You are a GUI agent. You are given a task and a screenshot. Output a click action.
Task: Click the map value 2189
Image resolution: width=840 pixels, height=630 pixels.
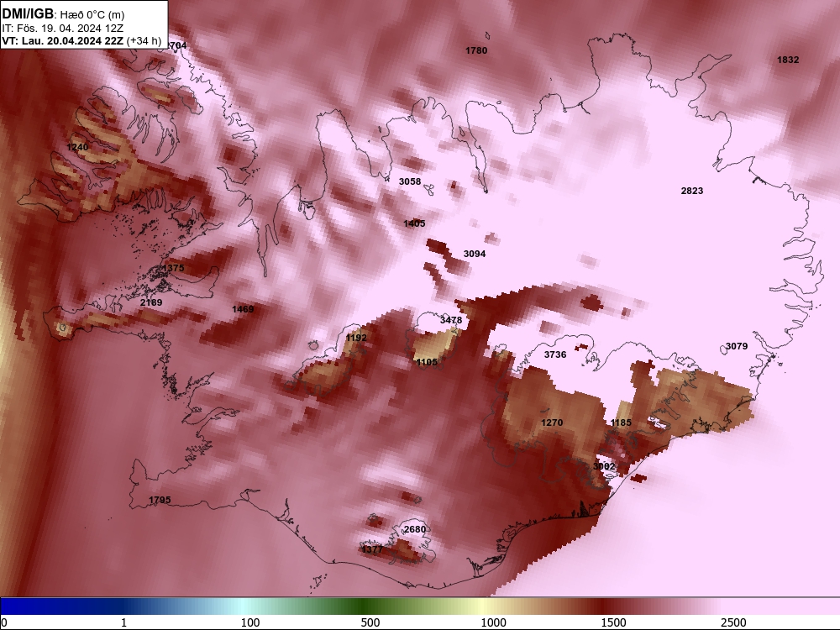tap(151, 302)
